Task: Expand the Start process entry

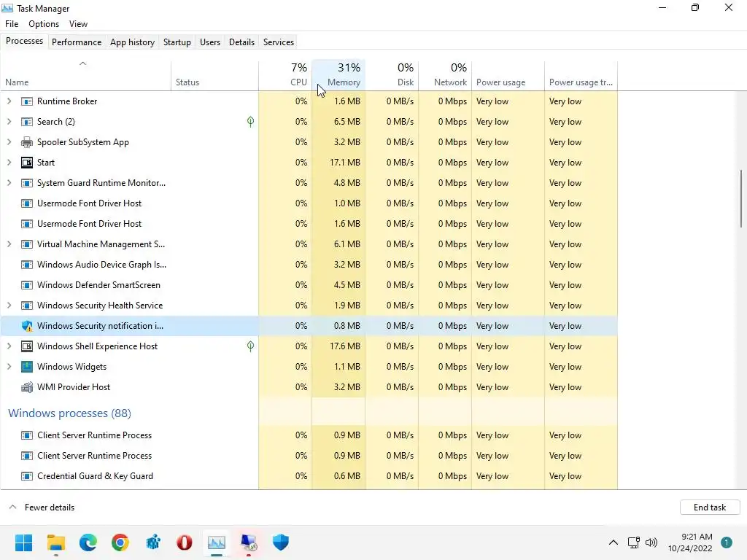Action: pyautogui.click(x=9, y=163)
